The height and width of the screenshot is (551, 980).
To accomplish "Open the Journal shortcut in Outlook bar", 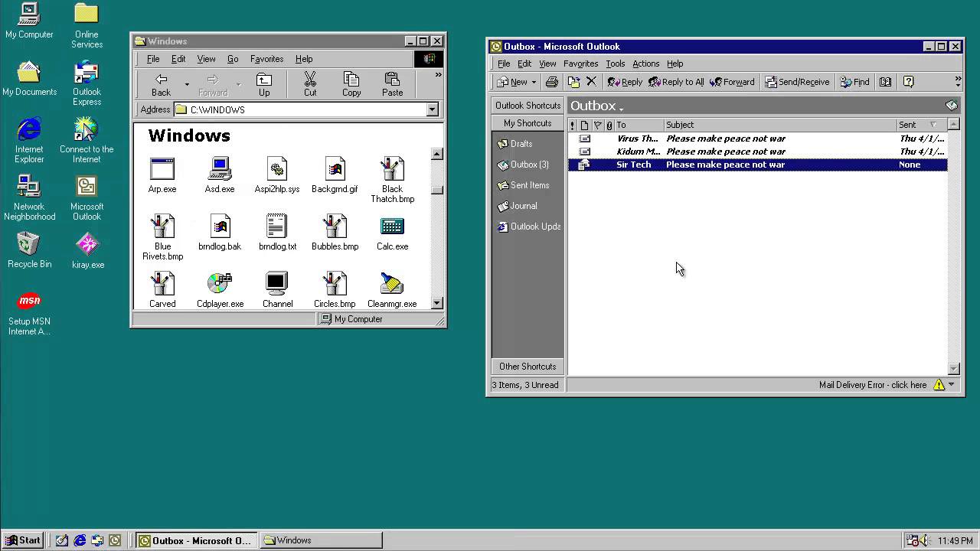I will click(x=517, y=206).
